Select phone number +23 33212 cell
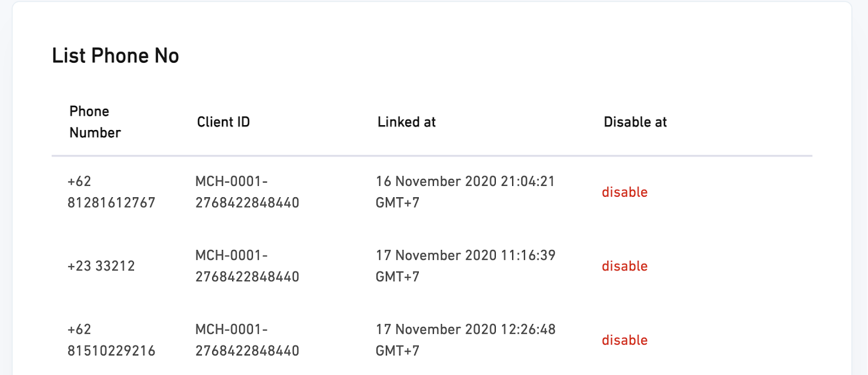 101,266
